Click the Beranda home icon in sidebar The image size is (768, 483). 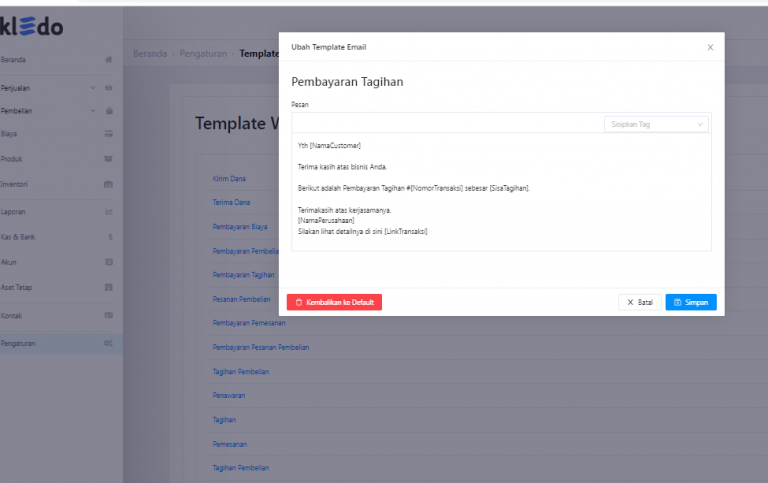pos(108,60)
